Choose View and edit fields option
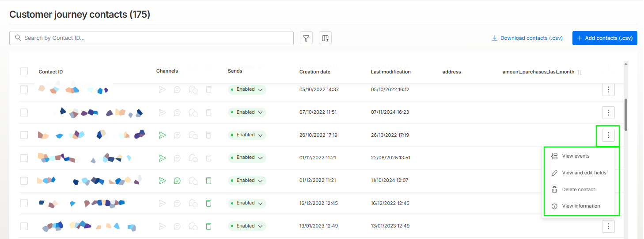 pyautogui.click(x=579, y=173)
